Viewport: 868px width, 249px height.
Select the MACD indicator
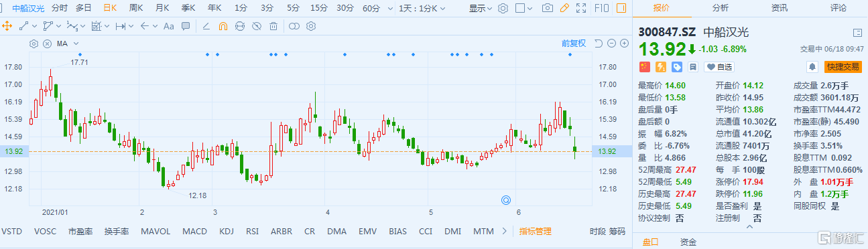click(x=195, y=231)
